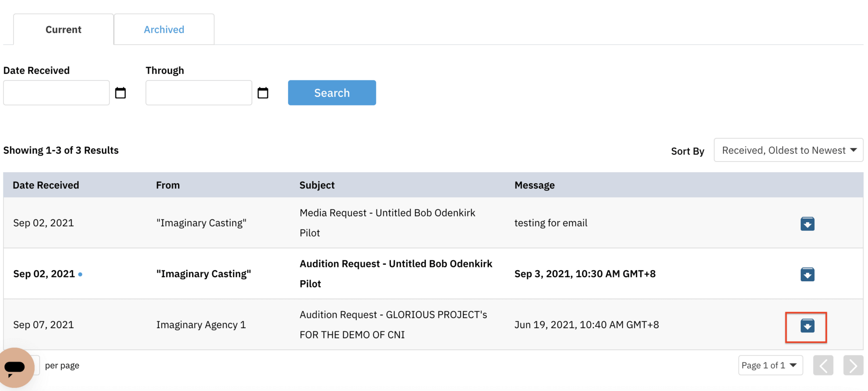Select the Current tab
This screenshot has height=391, width=868.
[63, 29]
